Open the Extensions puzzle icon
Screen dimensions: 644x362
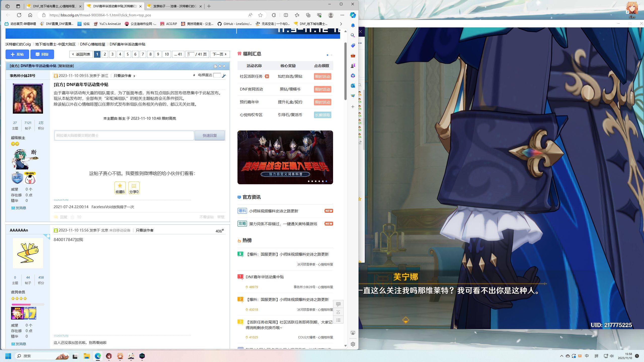274,15
